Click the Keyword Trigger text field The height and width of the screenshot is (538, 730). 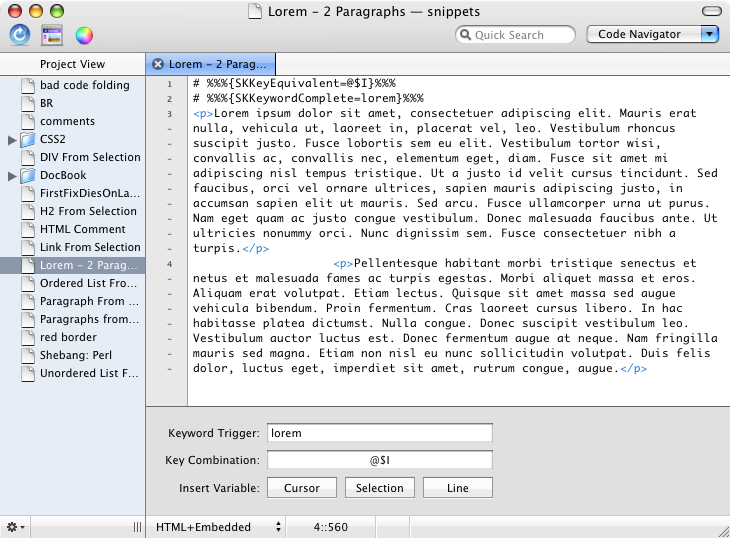coord(379,433)
